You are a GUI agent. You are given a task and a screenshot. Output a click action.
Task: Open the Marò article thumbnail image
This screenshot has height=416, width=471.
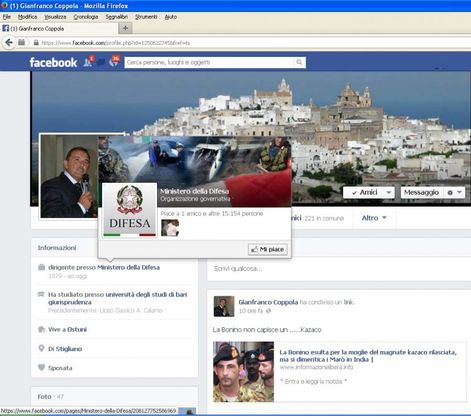(243, 372)
